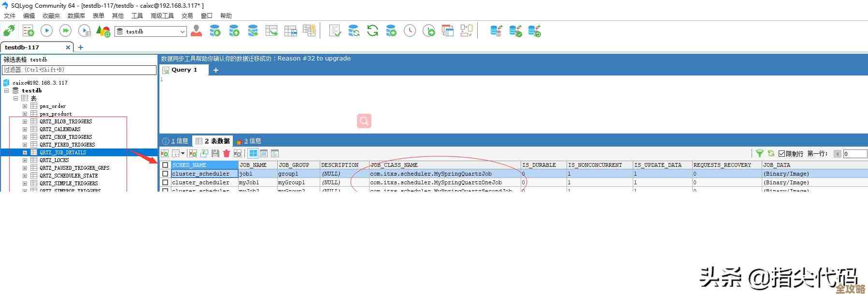This screenshot has height=298, width=868.
Task: Open the testdb database dropdown
Action: tap(183, 31)
